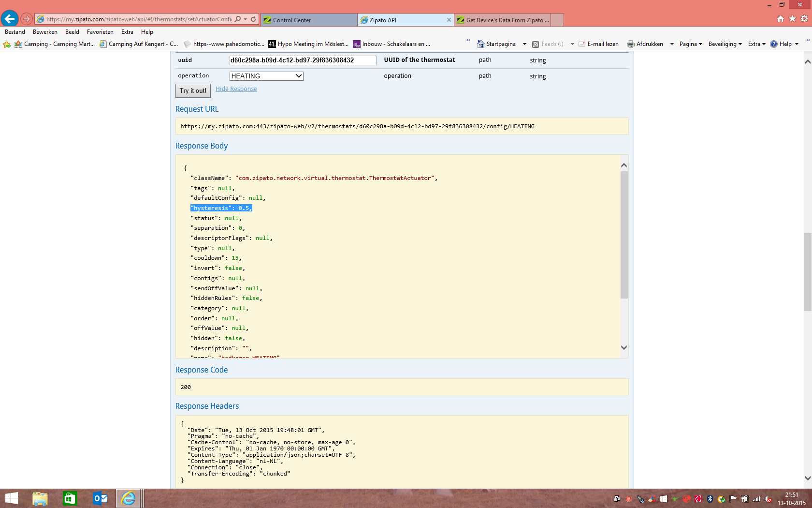812x508 pixels.
Task: Refresh the page with the reload icon
Action: click(253, 19)
